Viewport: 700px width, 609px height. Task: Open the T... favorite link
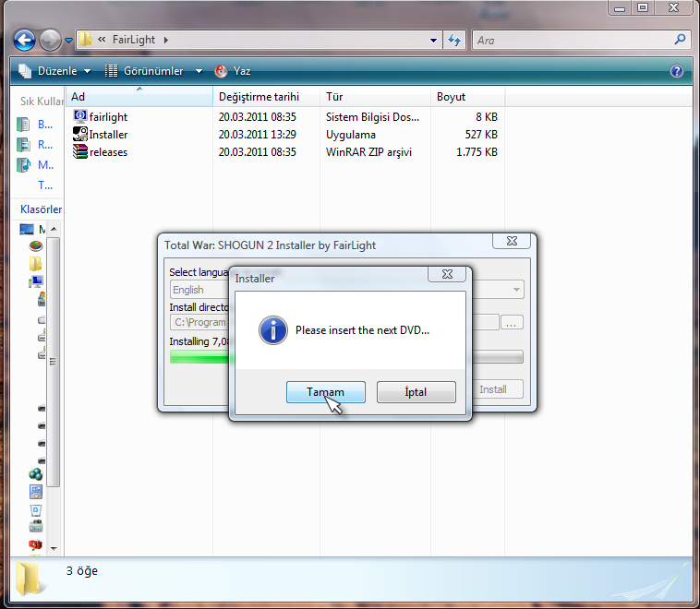tap(45, 185)
